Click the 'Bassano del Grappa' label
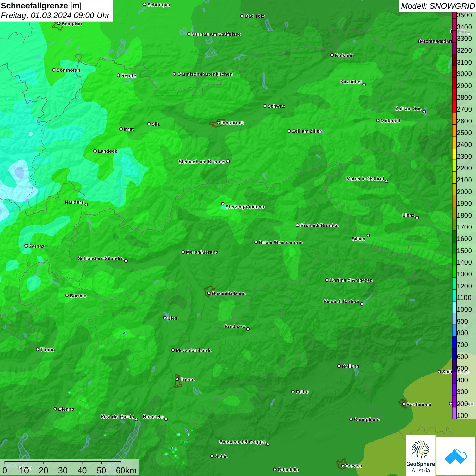476x476 pixels. 242,442
